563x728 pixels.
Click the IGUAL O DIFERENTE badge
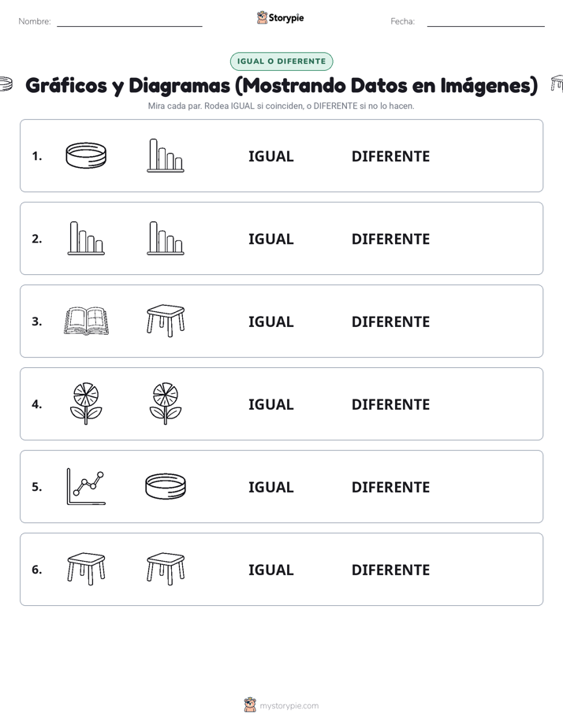pos(281,61)
